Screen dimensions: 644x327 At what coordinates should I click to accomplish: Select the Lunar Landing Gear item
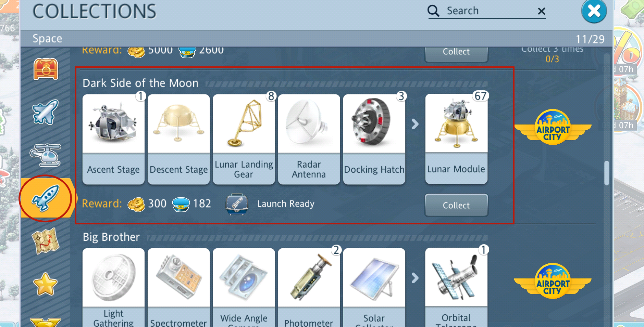pyautogui.click(x=244, y=139)
